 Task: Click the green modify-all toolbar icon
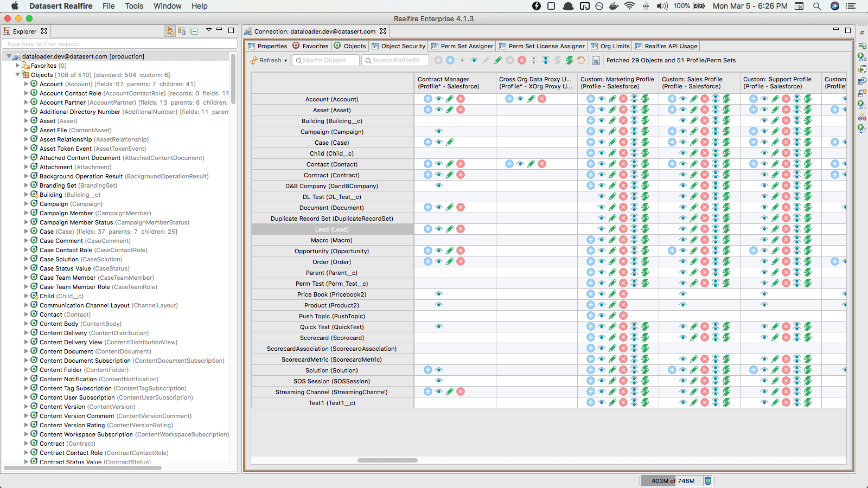(570, 60)
